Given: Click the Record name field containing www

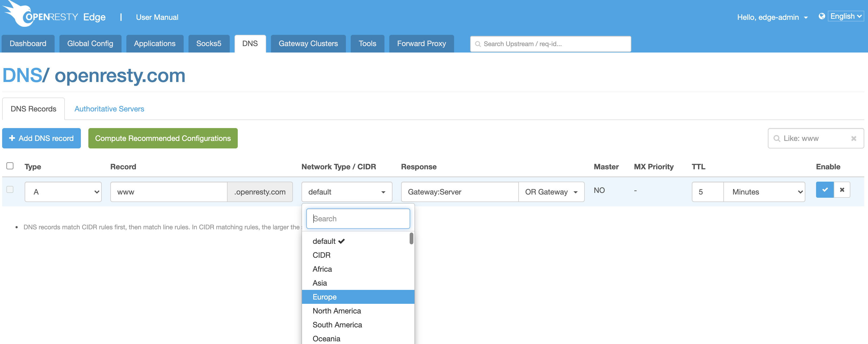Looking at the screenshot, I should (169, 192).
